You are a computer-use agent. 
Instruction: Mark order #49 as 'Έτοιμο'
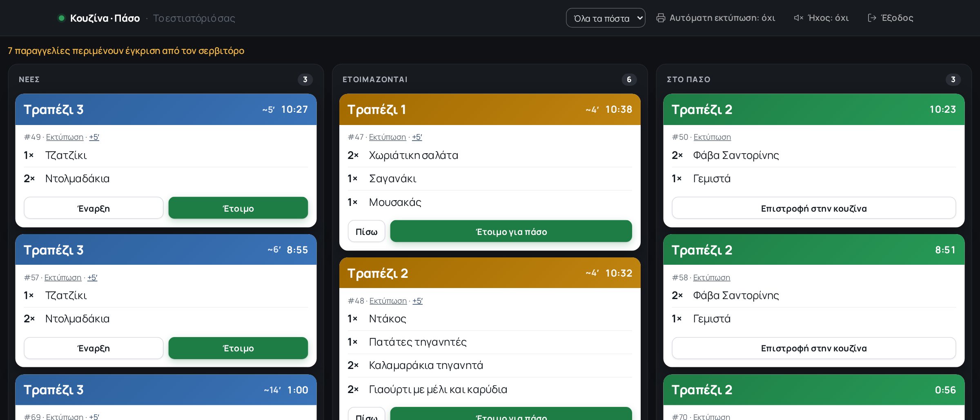238,208
